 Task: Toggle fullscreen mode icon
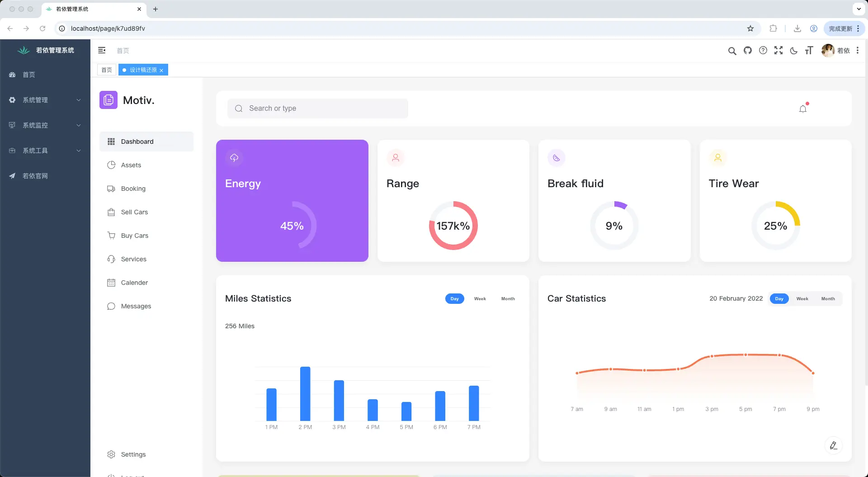778,50
